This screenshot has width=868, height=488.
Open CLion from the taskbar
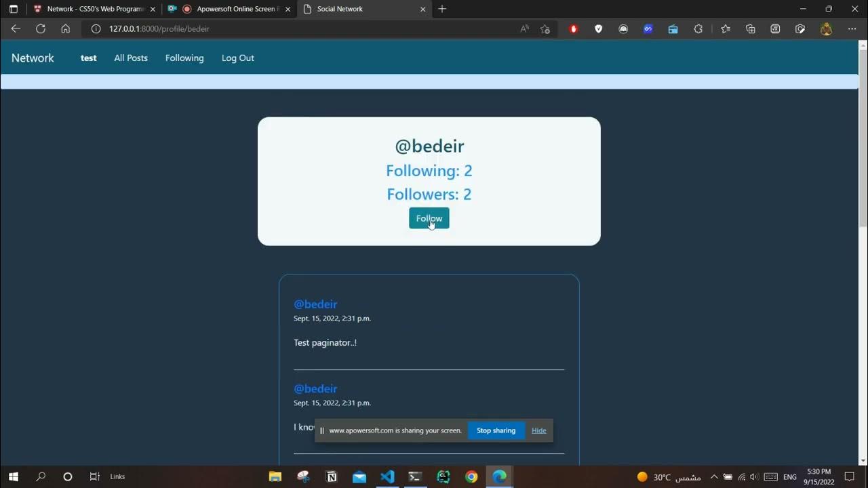click(443, 476)
